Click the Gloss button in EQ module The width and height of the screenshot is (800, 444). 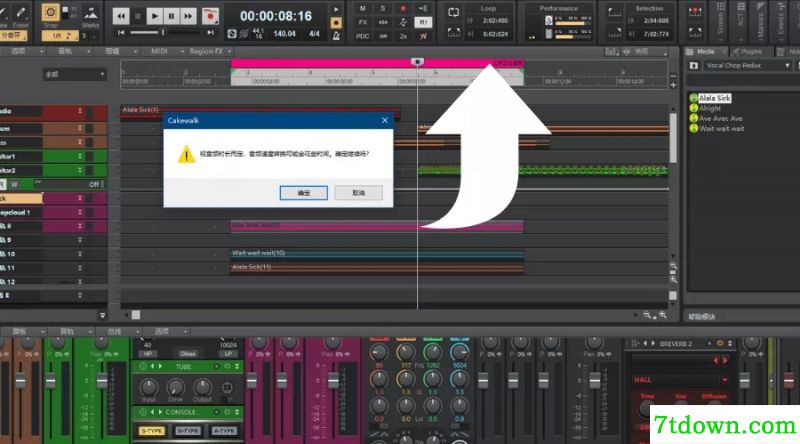point(188,354)
